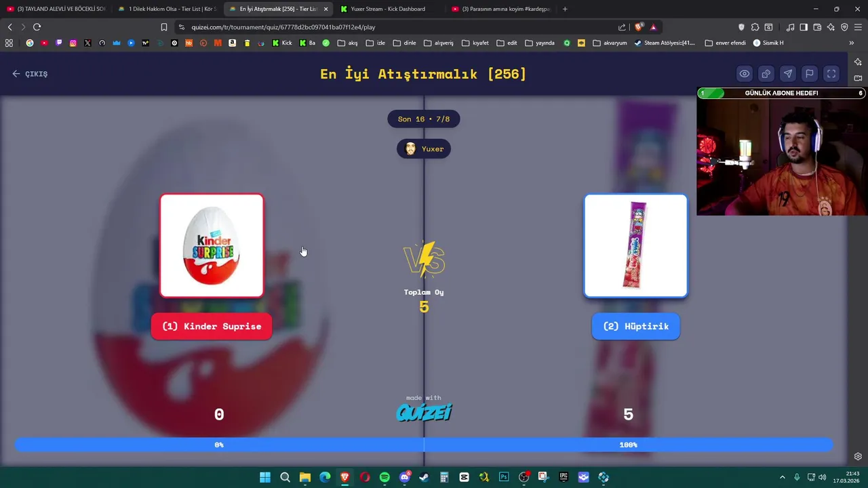Screen dimensions: 868x488
Task: Open CapCut from taskbar
Action: click(464, 477)
